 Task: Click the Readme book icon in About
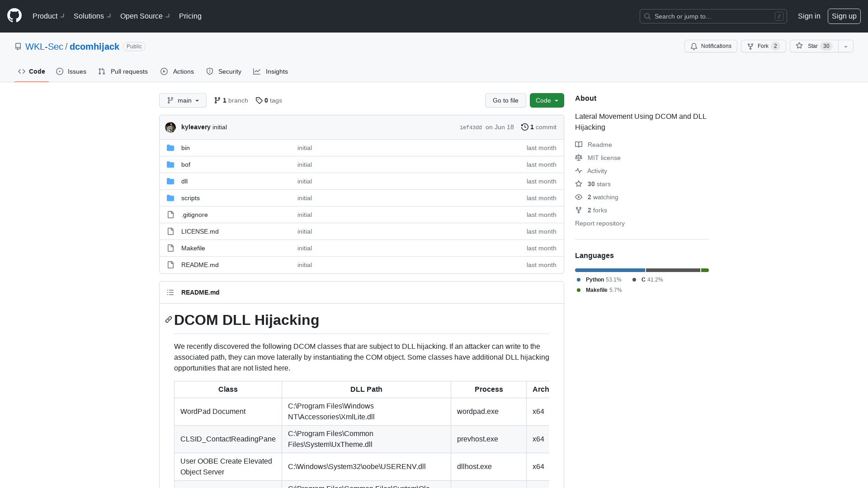[579, 145]
